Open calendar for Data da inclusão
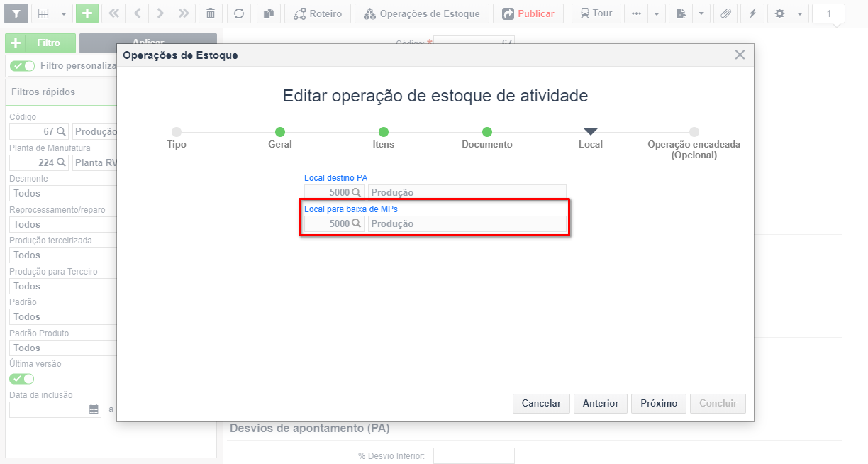 point(94,409)
